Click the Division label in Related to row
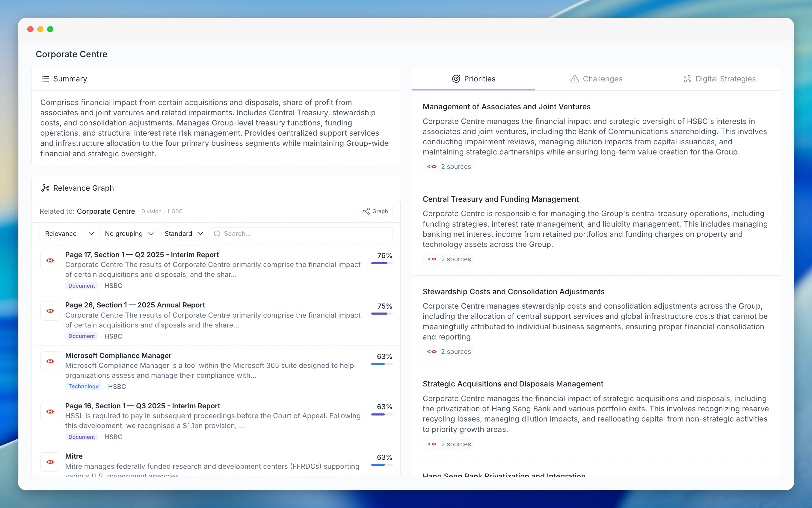The width and height of the screenshot is (812, 508). [151, 211]
